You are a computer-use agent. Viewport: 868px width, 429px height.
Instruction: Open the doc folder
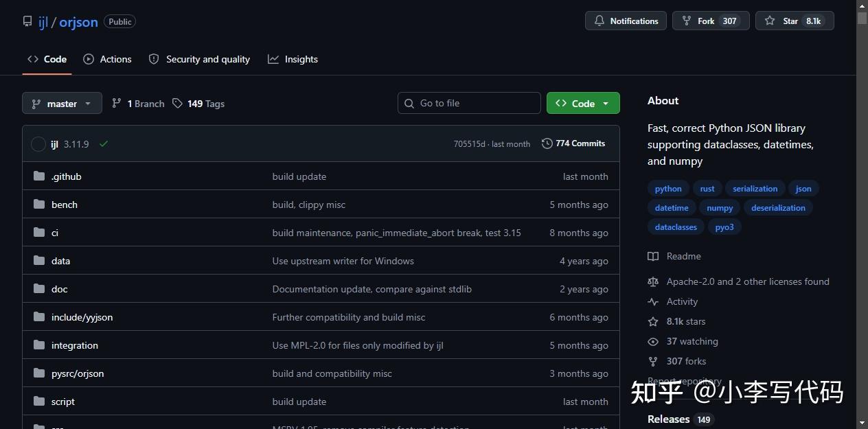click(x=60, y=289)
